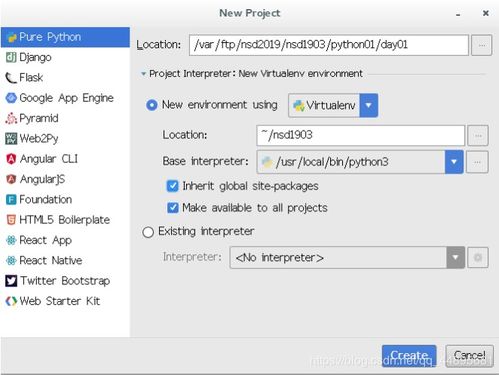
Task: Click the project Location path field
Action: 329,45
